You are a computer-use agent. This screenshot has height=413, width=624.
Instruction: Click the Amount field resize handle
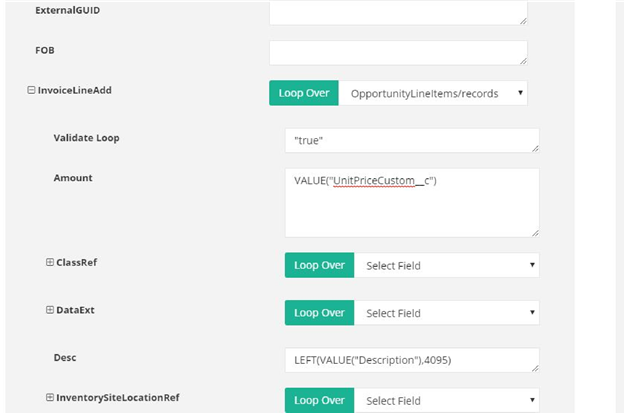coord(535,232)
